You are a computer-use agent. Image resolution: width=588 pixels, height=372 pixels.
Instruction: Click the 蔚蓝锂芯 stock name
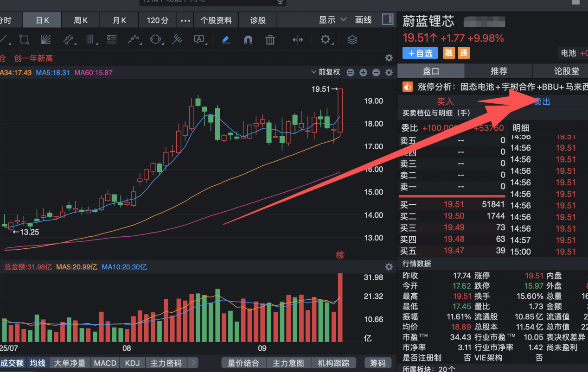click(x=428, y=21)
